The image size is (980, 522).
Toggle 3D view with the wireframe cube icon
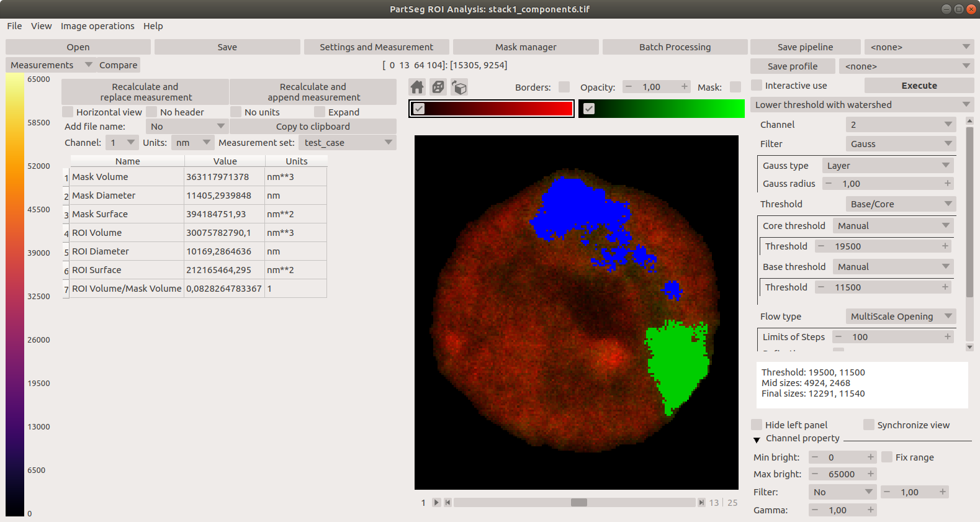[438, 87]
